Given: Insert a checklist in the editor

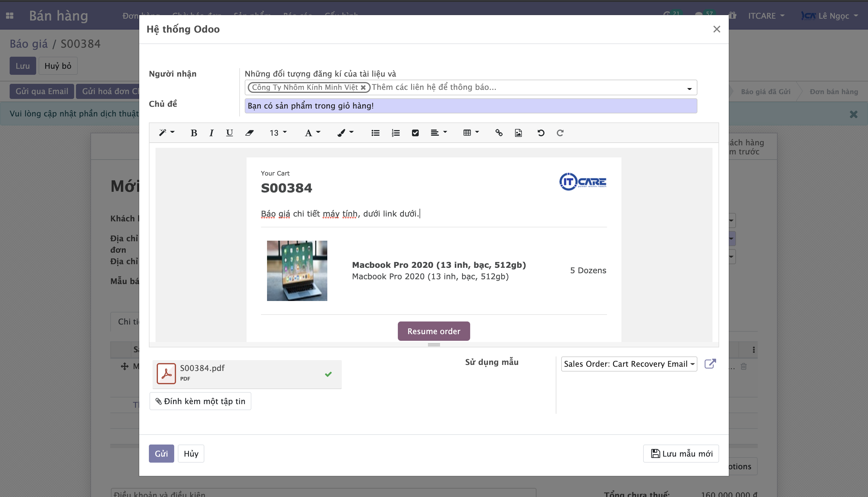Looking at the screenshot, I should pyautogui.click(x=415, y=133).
